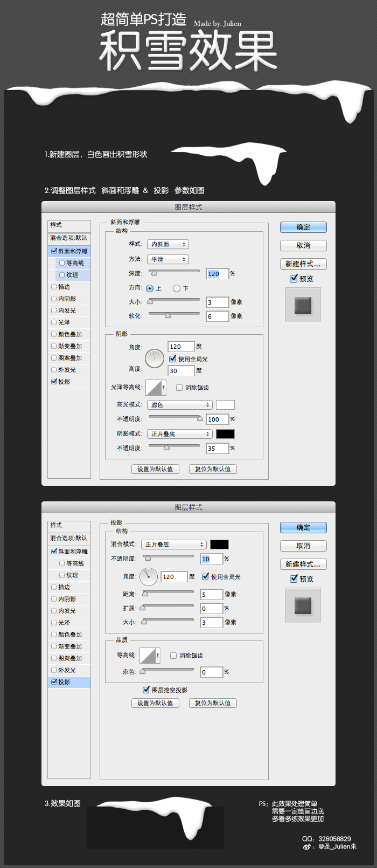The width and height of the screenshot is (377, 868).
Task: Click 新建样式... in the 投影 settings dialog
Action: point(303,564)
